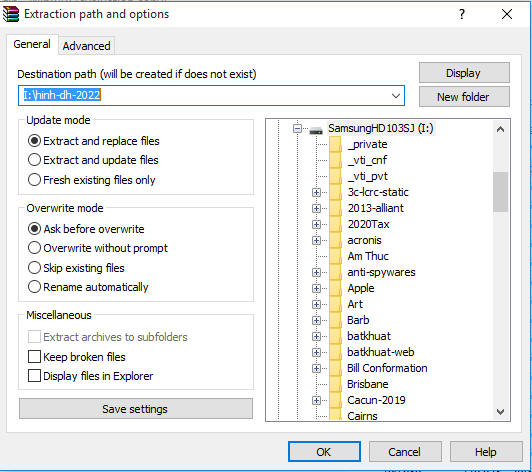This screenshot has height=472, width=532.
Task: Select the Am Thuc folder icon
Action: 336,256
